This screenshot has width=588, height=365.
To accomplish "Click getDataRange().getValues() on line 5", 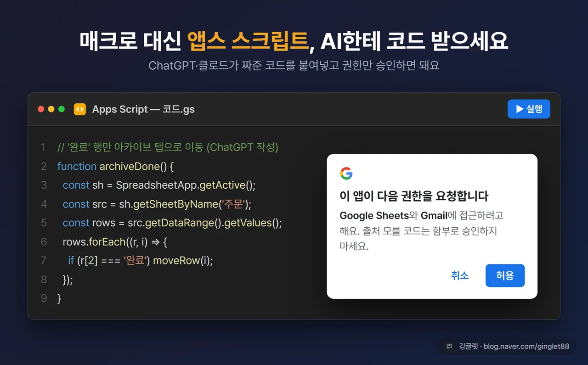I will click(213, 223).
